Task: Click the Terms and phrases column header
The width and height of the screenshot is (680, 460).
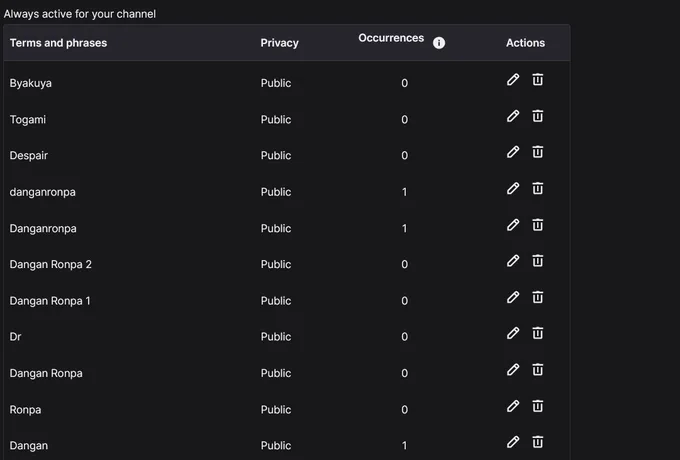Action: tap(59, 43)
